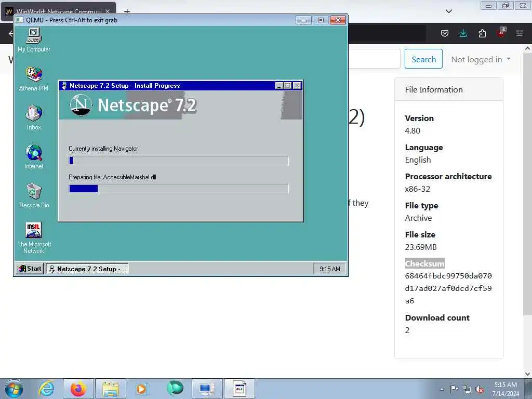Click the 9:15 AM guest clock

pyautogui.click(x=329, y=269)
